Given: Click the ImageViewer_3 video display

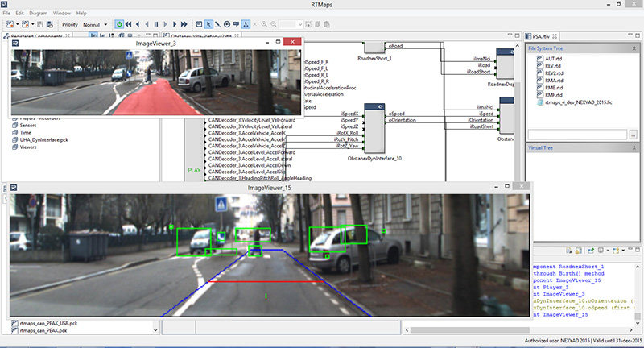Looking at the screenshot, I should pyautogui.click(x=155, y=82).
